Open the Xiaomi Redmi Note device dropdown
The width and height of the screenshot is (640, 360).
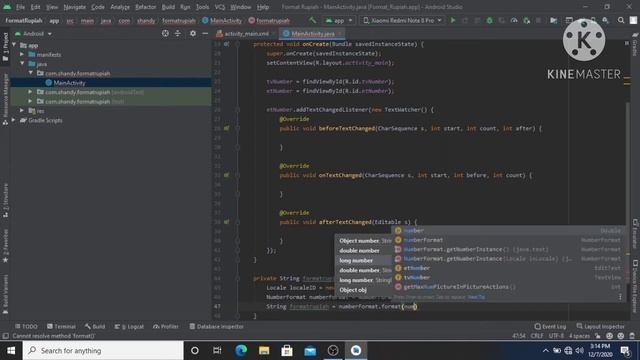coord(402,20)
